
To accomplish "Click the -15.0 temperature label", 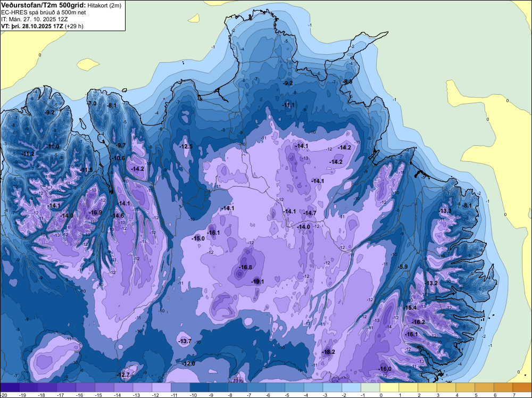I will (x=198, y=238).
